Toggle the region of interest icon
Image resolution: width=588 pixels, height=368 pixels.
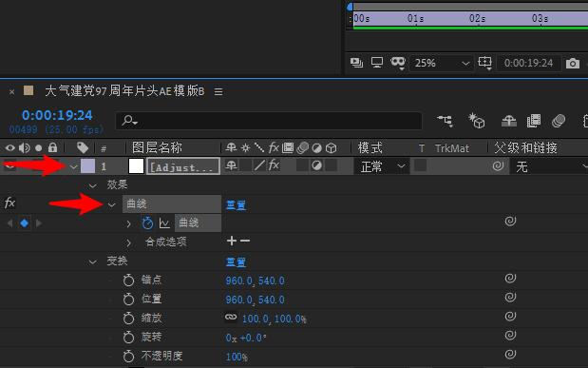484,63
